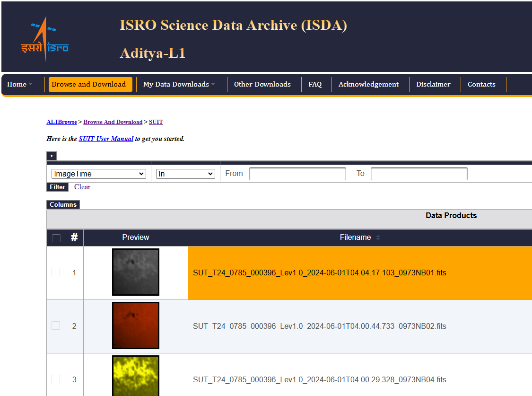Open the gray preview thumbnail NB01

pos(136,272)
